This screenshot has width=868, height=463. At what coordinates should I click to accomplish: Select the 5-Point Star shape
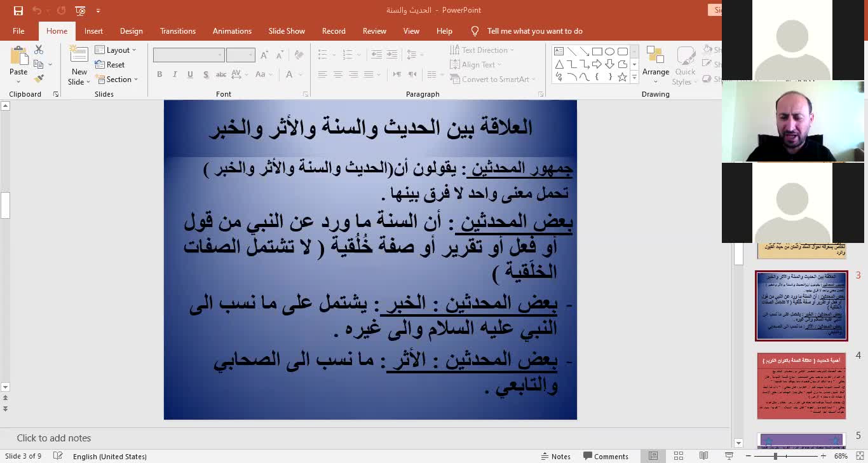[x=623, y=77]
